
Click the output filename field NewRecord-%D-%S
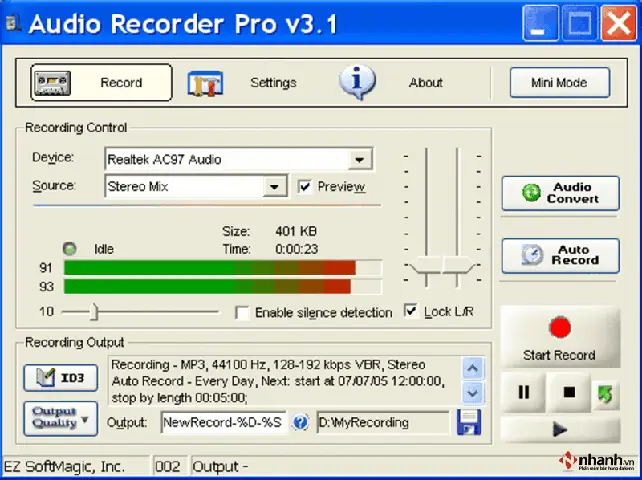pos(224,423)
